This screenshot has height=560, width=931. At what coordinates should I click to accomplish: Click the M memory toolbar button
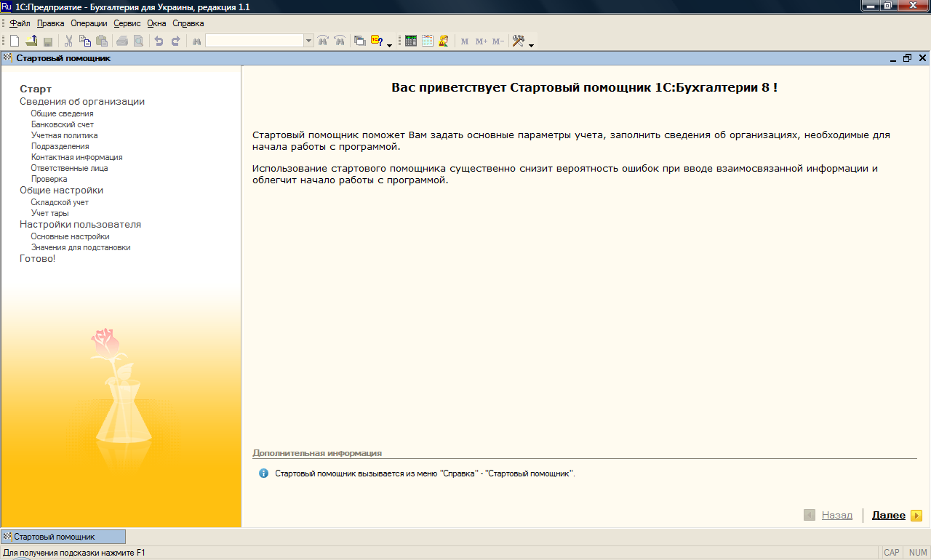pyautogui.click(x=465, y=41)
